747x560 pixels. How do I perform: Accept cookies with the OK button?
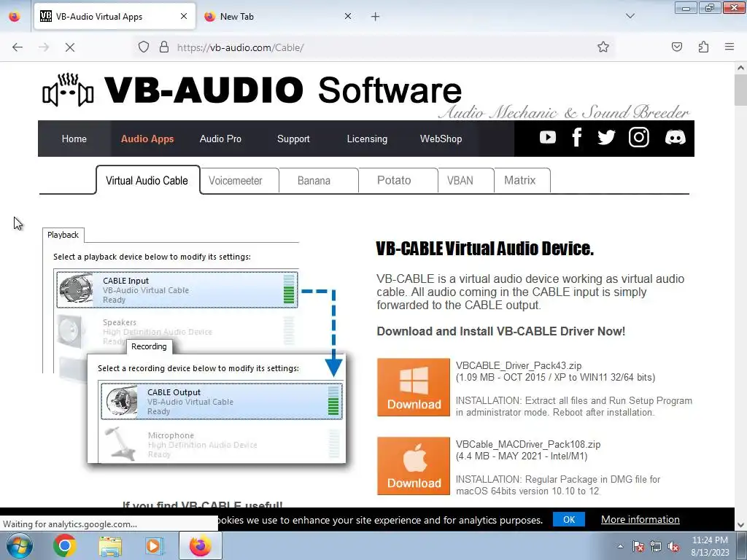point(569,519)
